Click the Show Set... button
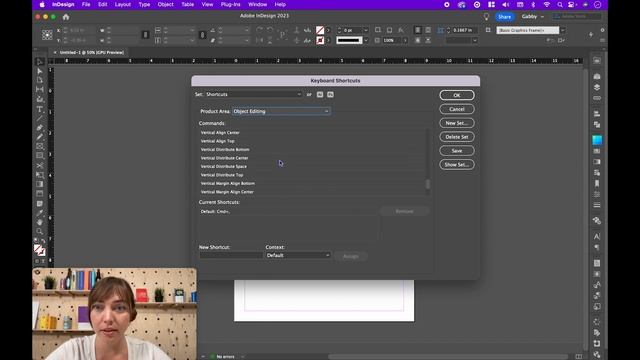 click(457, 164)
